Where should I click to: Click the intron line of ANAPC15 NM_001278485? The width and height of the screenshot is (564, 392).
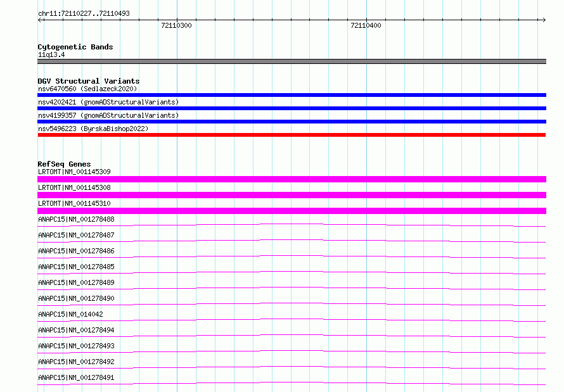tap(292, 272)
